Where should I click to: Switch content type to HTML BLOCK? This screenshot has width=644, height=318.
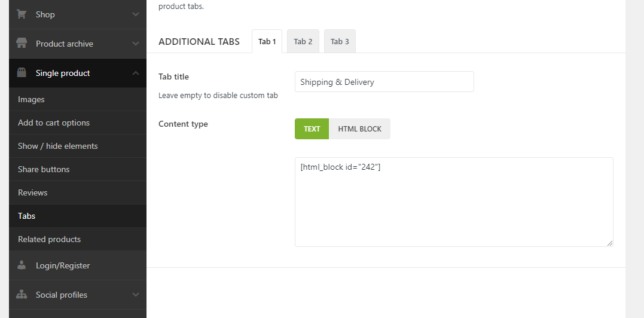(x=359, y=129)
